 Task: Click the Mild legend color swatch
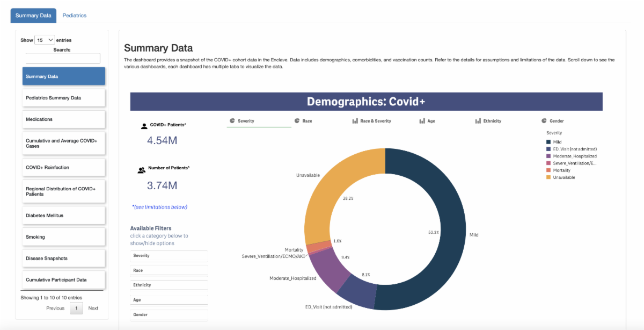548,142
